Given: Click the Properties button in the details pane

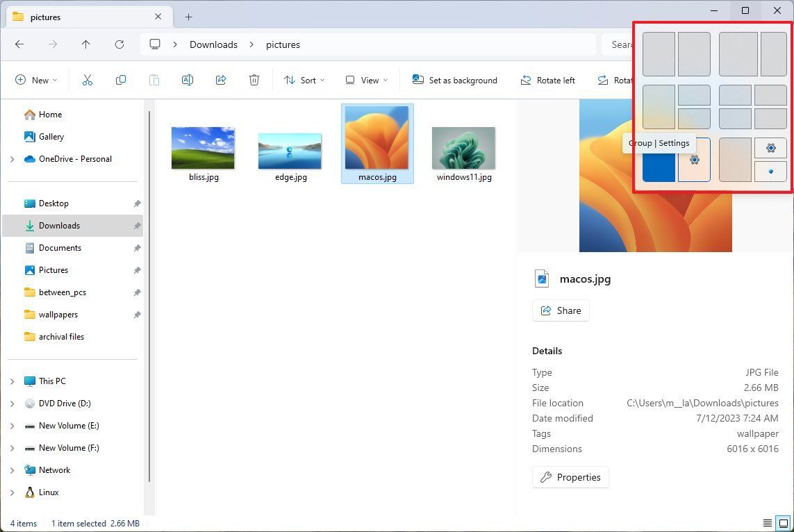Looking at the screenshot, I should (x=570, y=477).
